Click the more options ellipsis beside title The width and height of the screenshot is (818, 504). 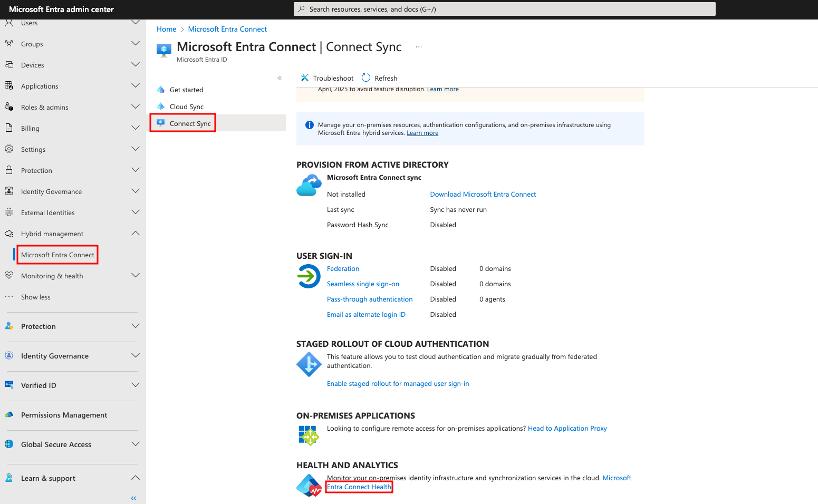click(x=419, y=47)
